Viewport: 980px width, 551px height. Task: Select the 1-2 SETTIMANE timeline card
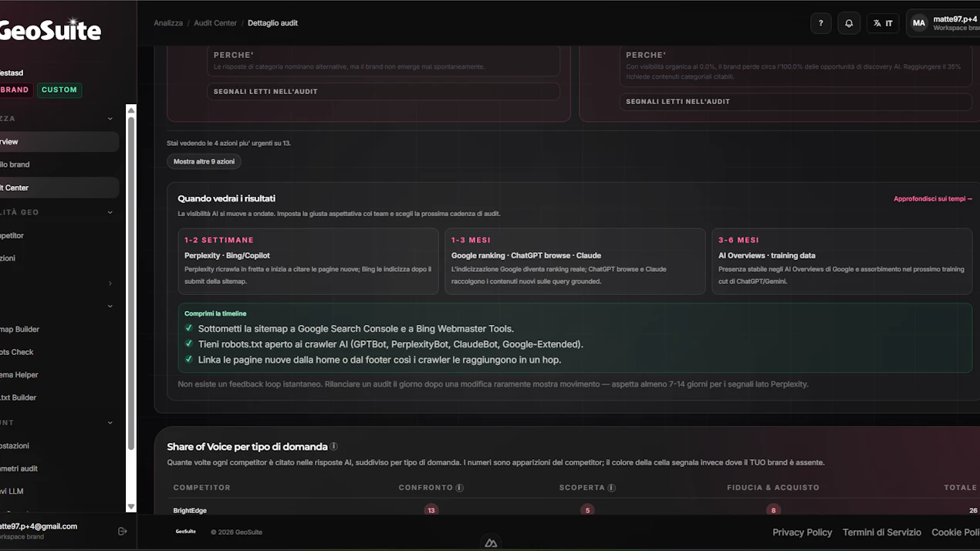(x=309, y=261)
